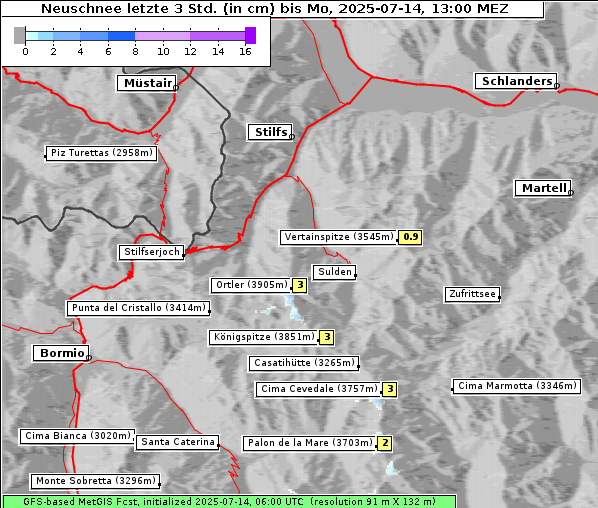
Task: Select the Schlanders town label
Action: (x=516, y=81)
